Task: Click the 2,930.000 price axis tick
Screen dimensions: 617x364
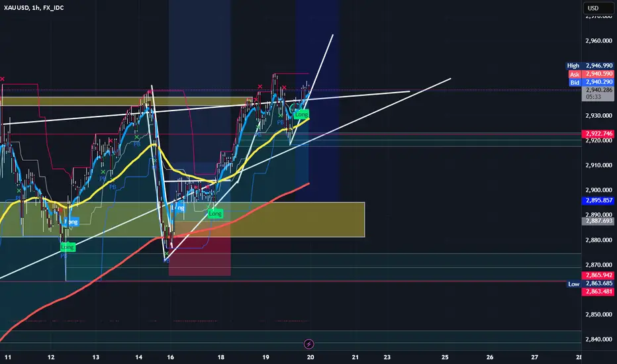Action: click(x=598, y=116)
